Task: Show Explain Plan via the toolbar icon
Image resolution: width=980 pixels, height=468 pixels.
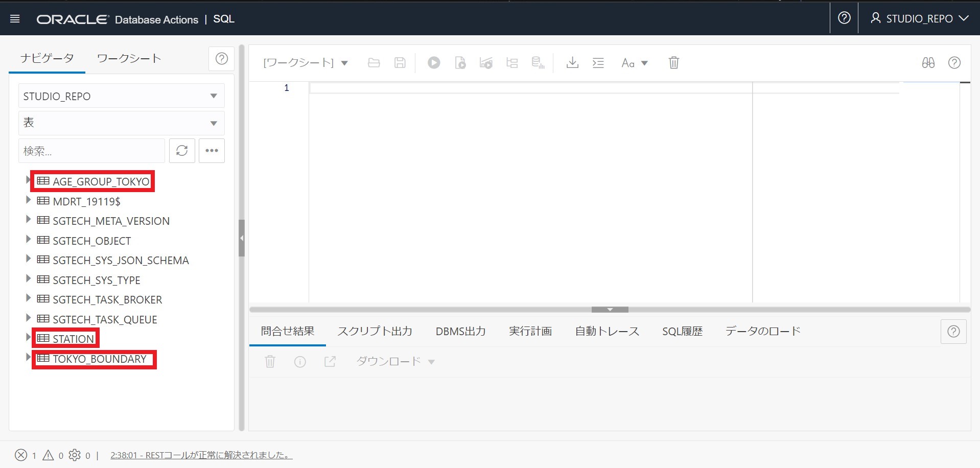Action: pyautogui.click(x=486, y=62)
